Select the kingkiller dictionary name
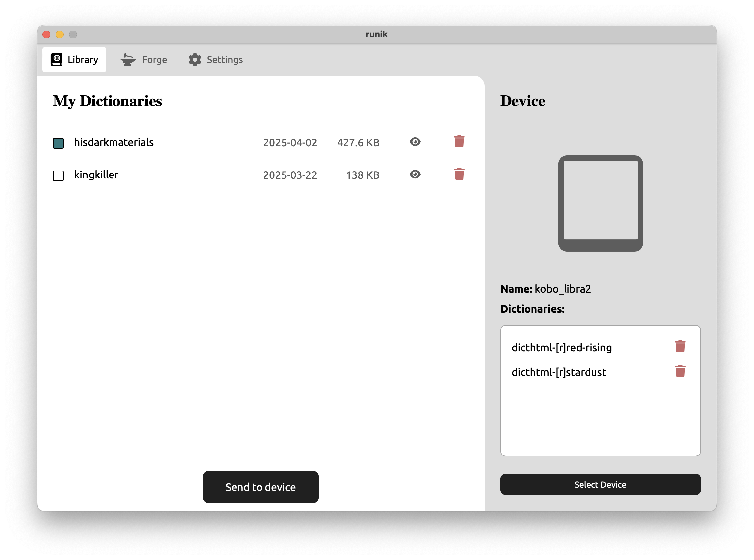Image resolution: width=754 pixels, height=560 pixels. pos(96,175)
